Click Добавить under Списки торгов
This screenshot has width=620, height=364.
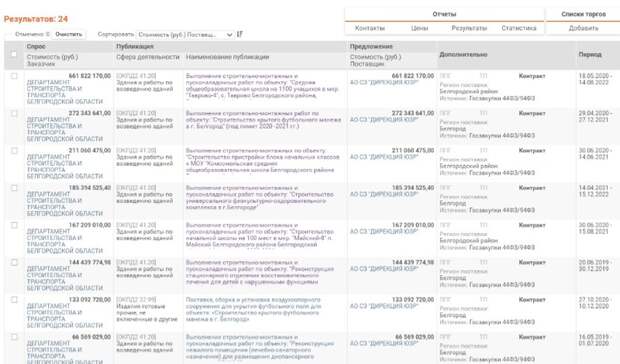pos(584,28)
